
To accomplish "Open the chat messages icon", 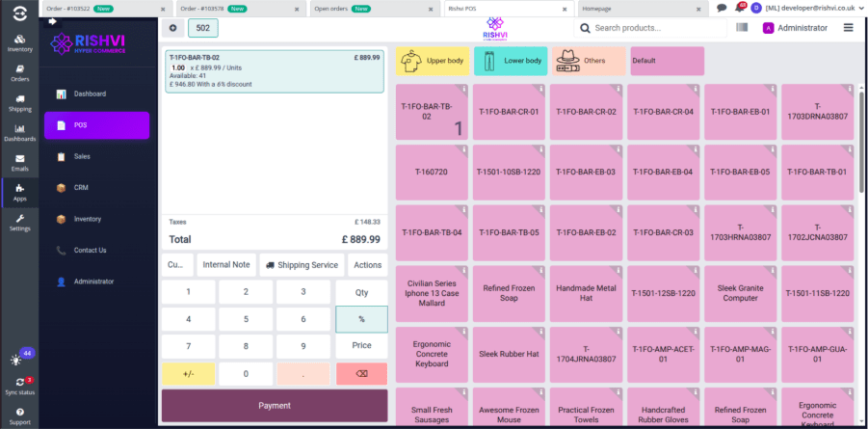I will (722, 8).
